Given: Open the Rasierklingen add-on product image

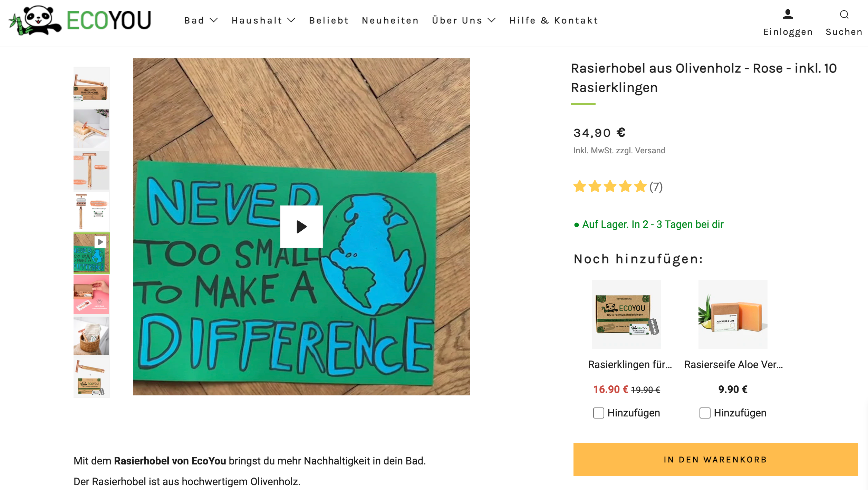Looking at the screenshot, I should pyautogui.click(x=626, y=314).
